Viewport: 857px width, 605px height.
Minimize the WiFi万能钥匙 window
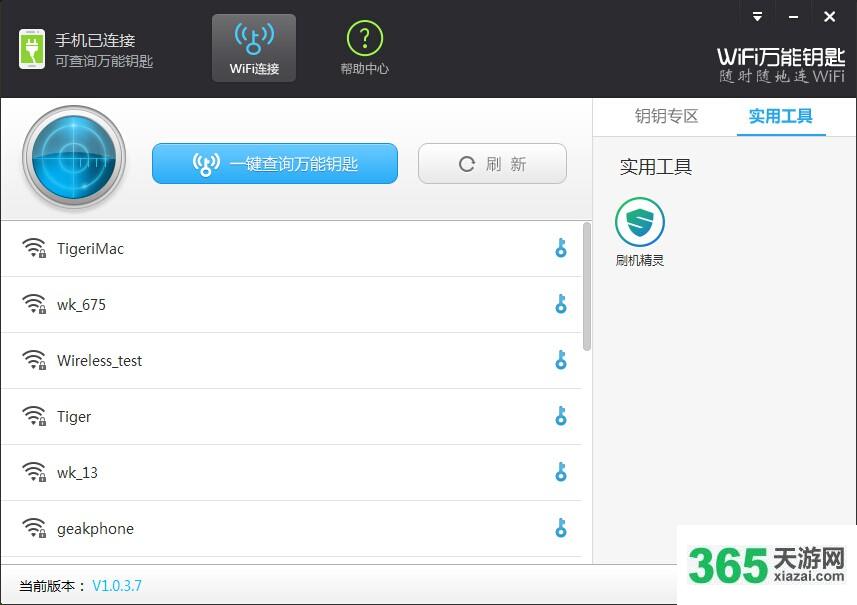(x=793, y=16)
